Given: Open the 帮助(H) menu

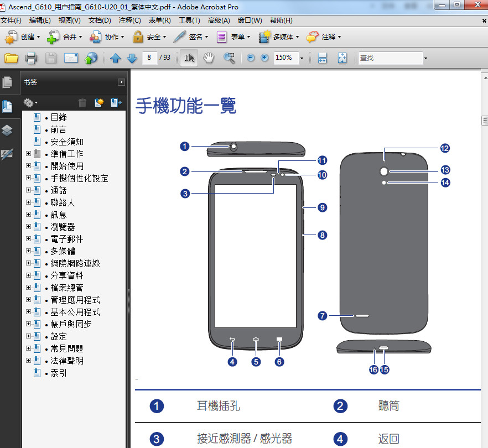Looking at the screenshot, I should click(281, 20).
